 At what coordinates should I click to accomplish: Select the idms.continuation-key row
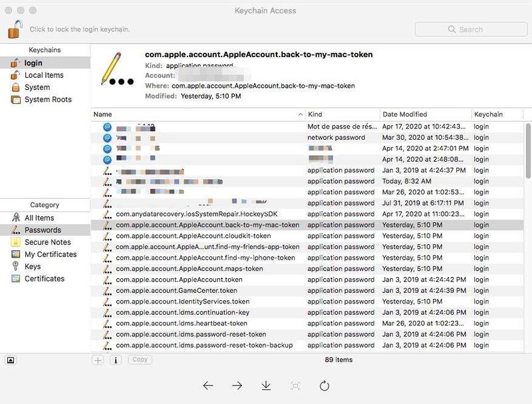pos(307,312)
